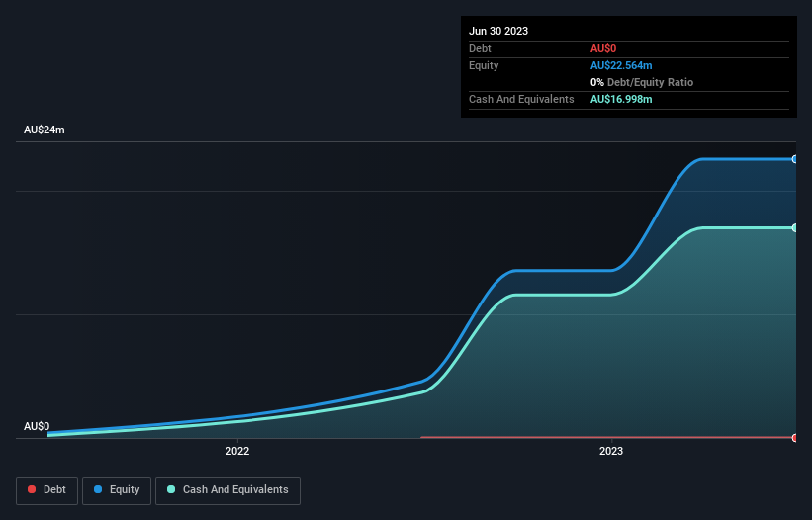Click the teal Cash data point marker
The image size is (812, 520).
pos(795,227)
